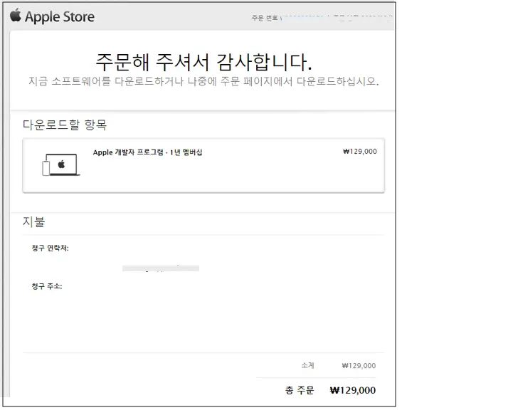Viewport: 513px width, 420px height.
Task: Click the Mac and iPhone product icon
Action: pos(61,164)
